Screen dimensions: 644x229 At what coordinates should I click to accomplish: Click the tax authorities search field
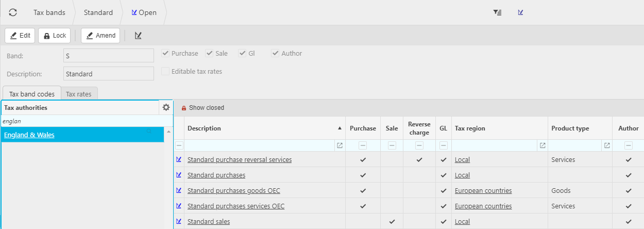pos(82,121)
